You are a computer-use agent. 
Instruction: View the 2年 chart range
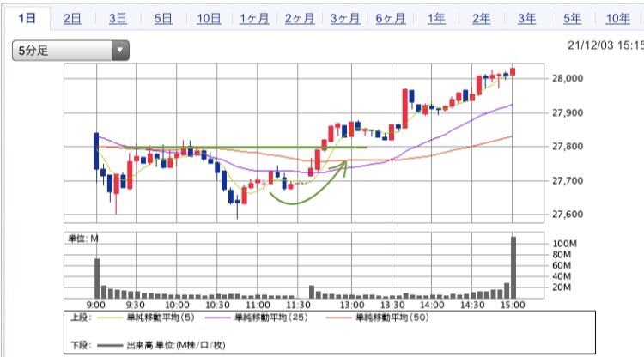pyautogui.click(x=482, y=19)
